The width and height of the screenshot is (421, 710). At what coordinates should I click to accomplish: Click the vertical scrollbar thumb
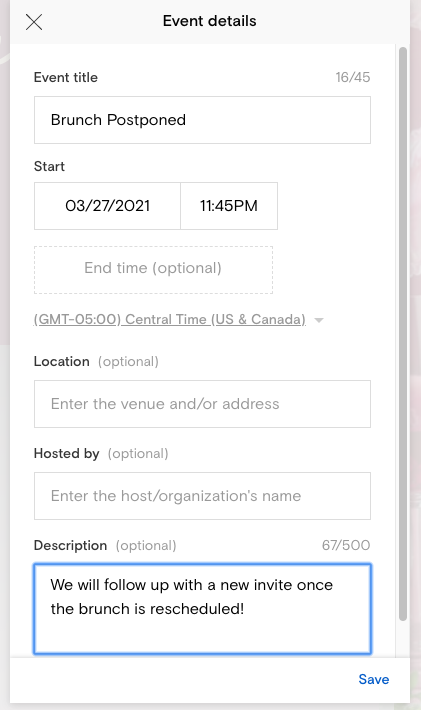[x=403, y=334]
